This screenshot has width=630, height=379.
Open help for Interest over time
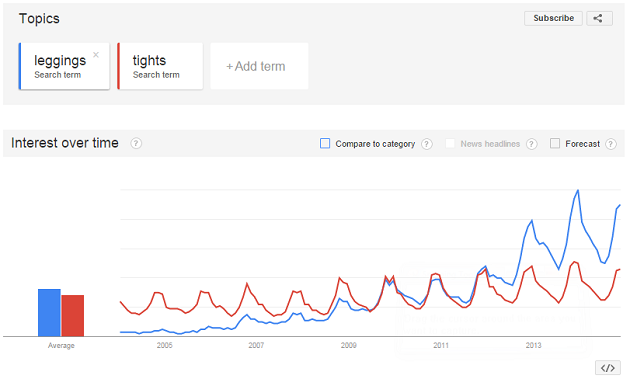136,143
